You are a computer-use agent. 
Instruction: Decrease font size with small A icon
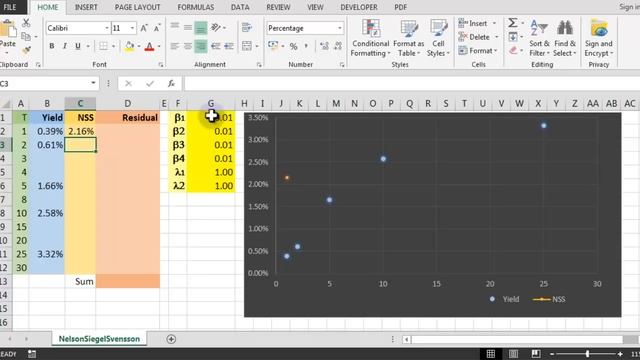[x=157, y=28]
